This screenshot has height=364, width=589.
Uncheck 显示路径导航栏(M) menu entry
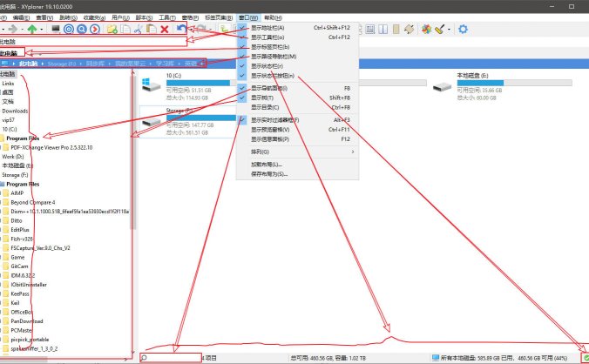(x=297, y=57)
